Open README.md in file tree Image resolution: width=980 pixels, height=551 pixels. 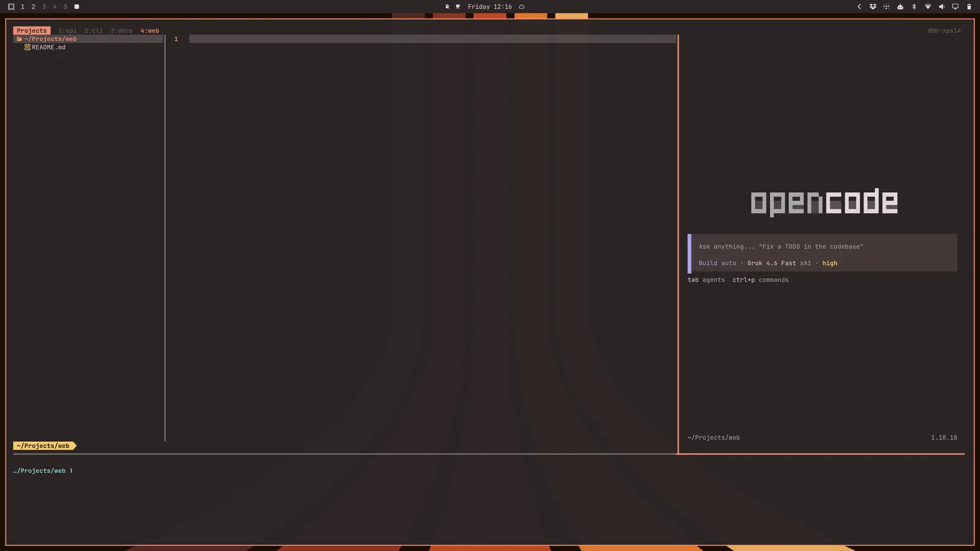pos(48,47)
